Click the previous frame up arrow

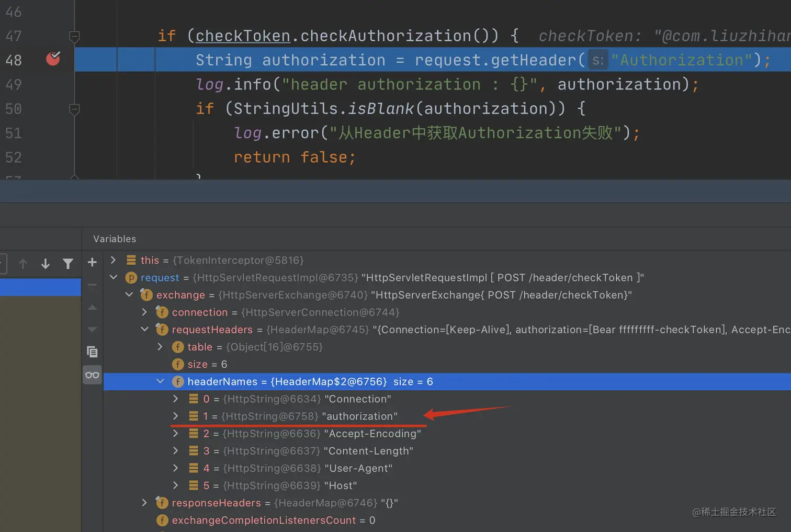coord(22,264)
